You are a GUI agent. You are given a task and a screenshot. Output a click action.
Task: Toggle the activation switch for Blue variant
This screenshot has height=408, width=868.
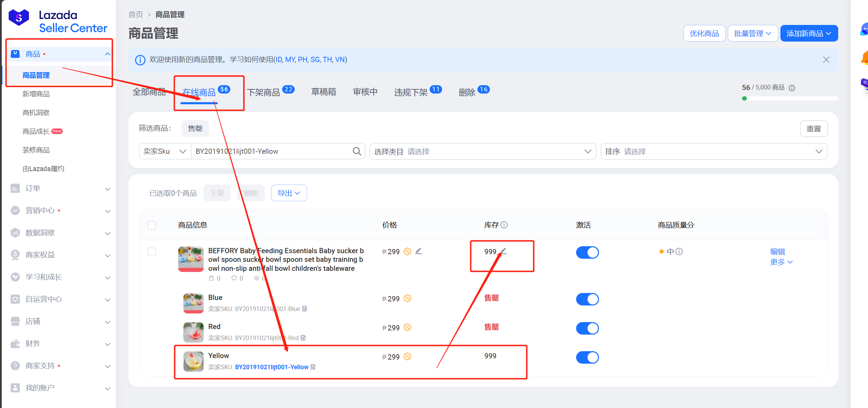pyautogui.click(x=588, y=299)
